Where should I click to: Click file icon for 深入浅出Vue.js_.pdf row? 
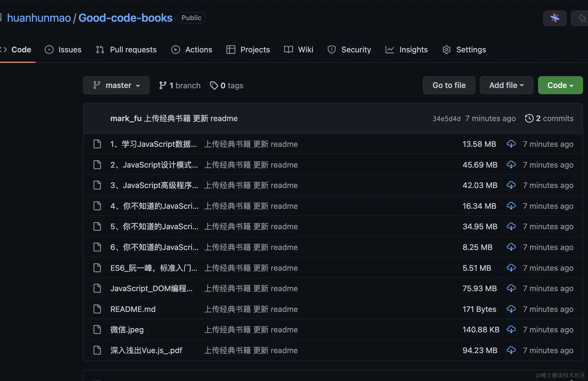(x=97, y=350)
